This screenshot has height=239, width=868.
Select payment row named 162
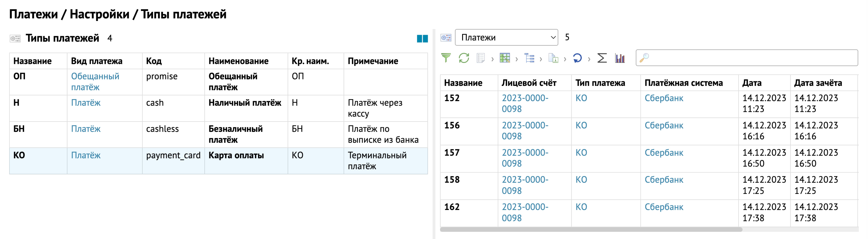point(452,207)
